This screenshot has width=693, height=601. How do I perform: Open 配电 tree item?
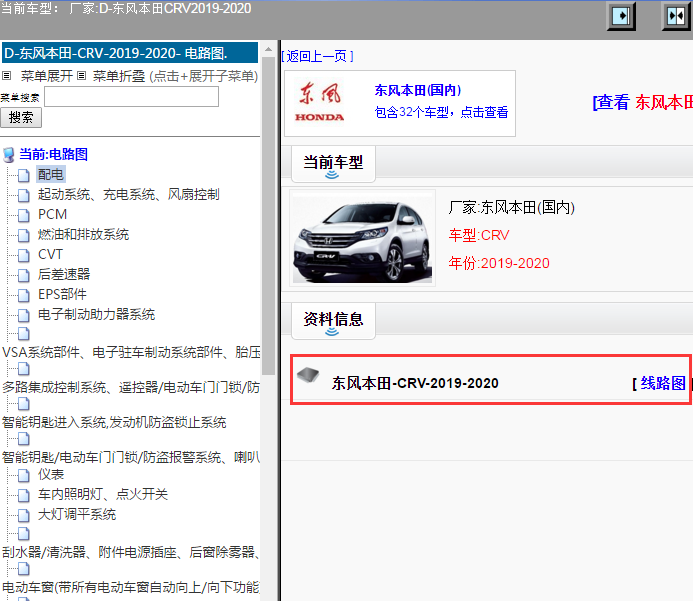(51, 175)
